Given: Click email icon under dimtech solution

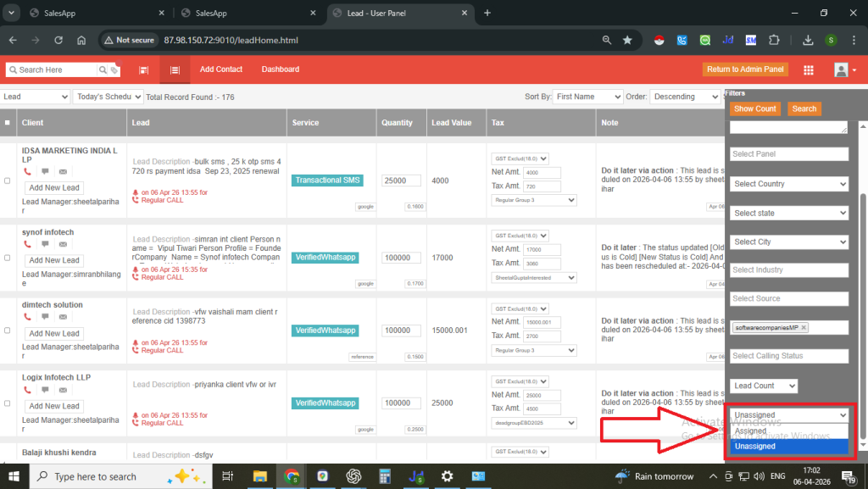Looking at the screenshot, I should coord(63,318).
